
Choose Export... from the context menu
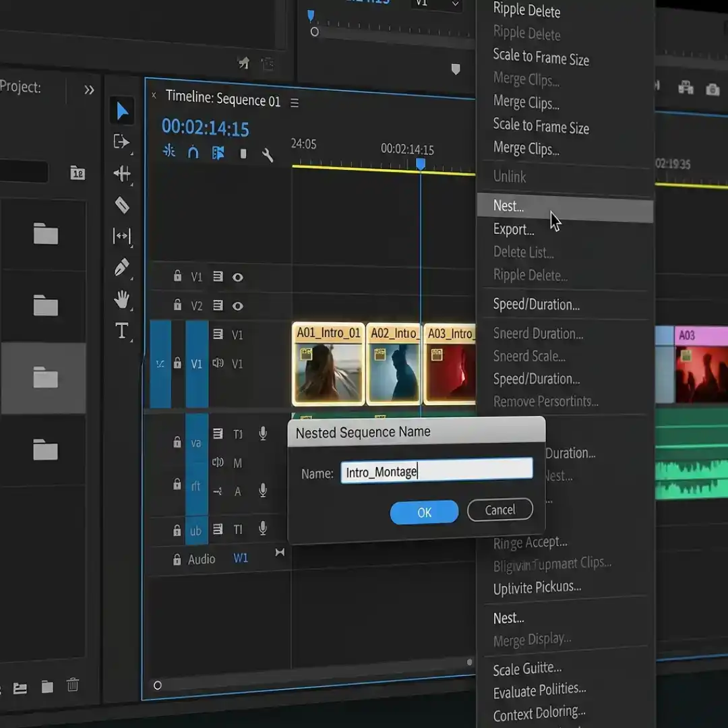pos(514,229)
